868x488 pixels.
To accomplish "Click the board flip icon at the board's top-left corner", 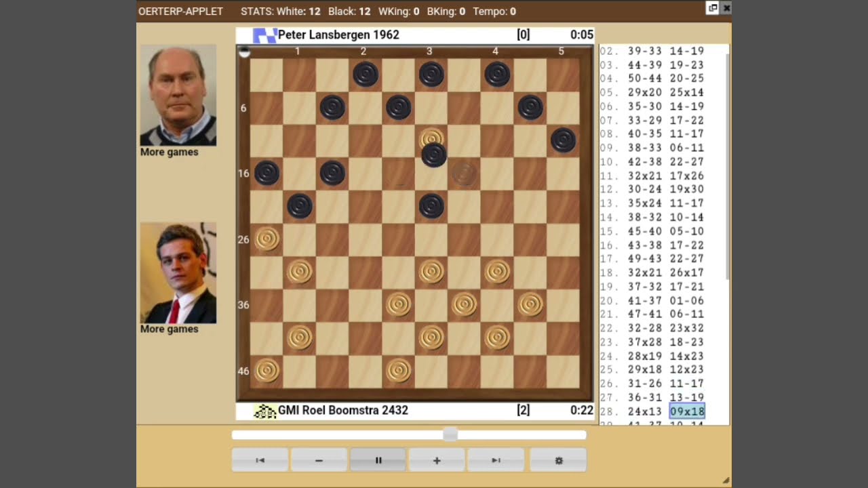I will pos(244,52).
